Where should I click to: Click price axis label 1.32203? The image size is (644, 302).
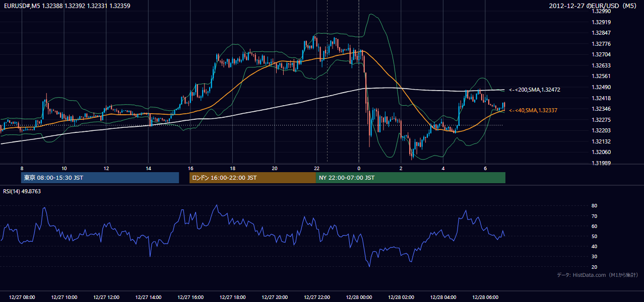(602, 131)
